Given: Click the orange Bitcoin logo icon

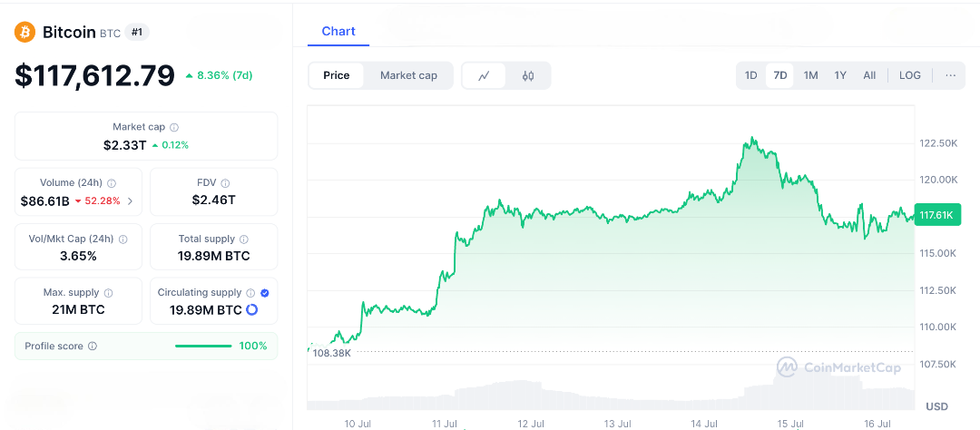Looking at the screenshot, I should pyautogui.click(x=25, y=32).
